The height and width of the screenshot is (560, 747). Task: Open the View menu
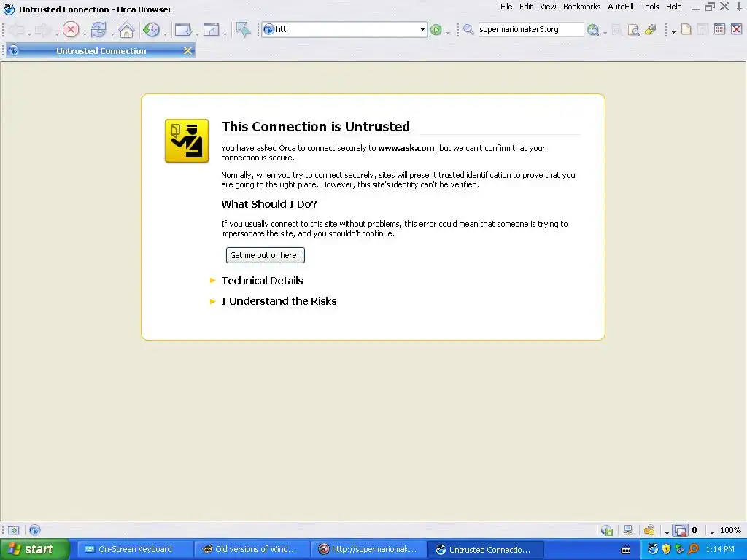548,7
